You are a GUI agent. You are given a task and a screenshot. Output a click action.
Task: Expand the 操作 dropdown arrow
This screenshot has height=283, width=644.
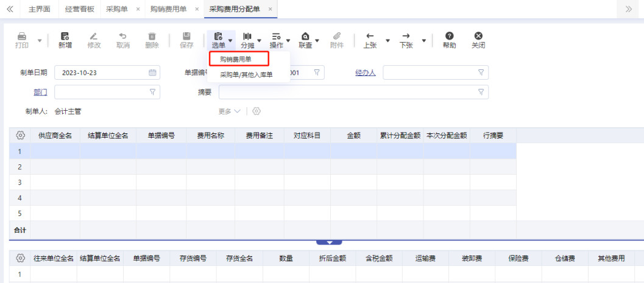pyautogui.click(x=288, y=41)
